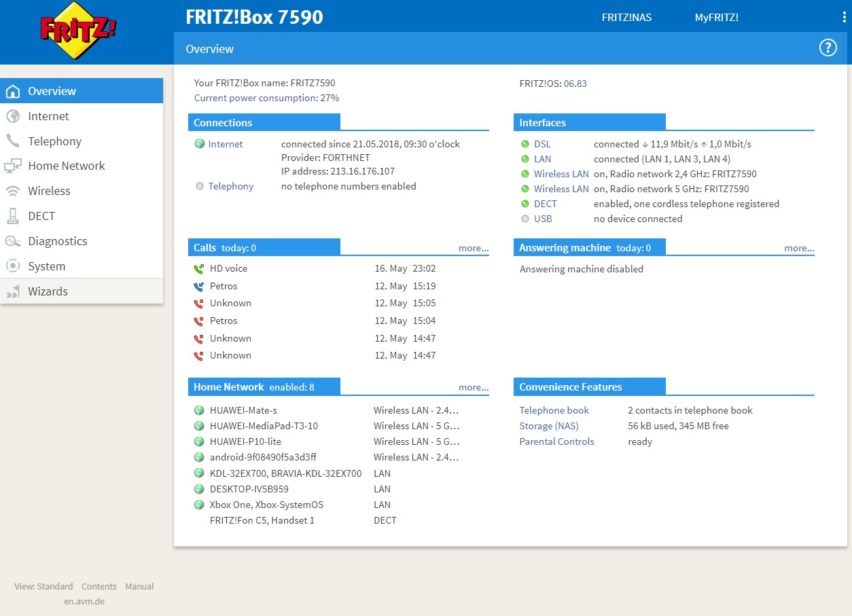The height and width of the screenshot is (616, 852).
Task: Open the Manual footer link
Action: pos(139,586)
